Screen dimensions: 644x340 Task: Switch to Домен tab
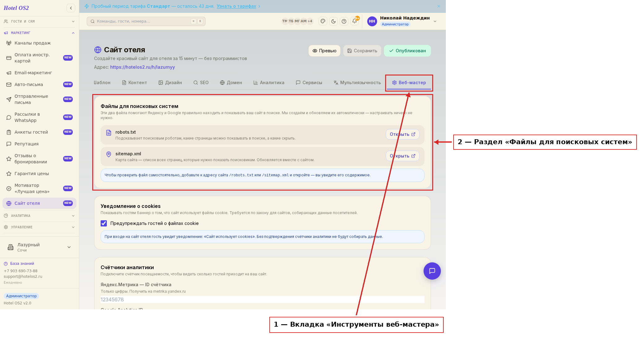(231, 83)
